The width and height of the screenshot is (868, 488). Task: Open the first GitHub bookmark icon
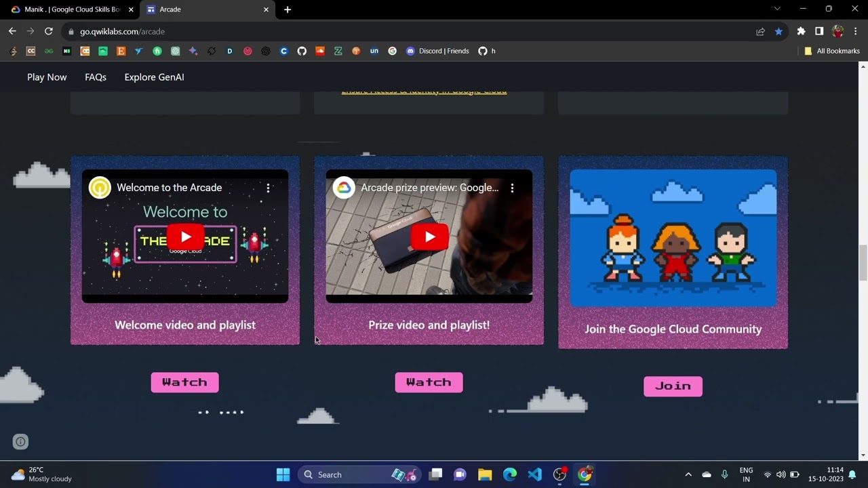coord(302,51)
